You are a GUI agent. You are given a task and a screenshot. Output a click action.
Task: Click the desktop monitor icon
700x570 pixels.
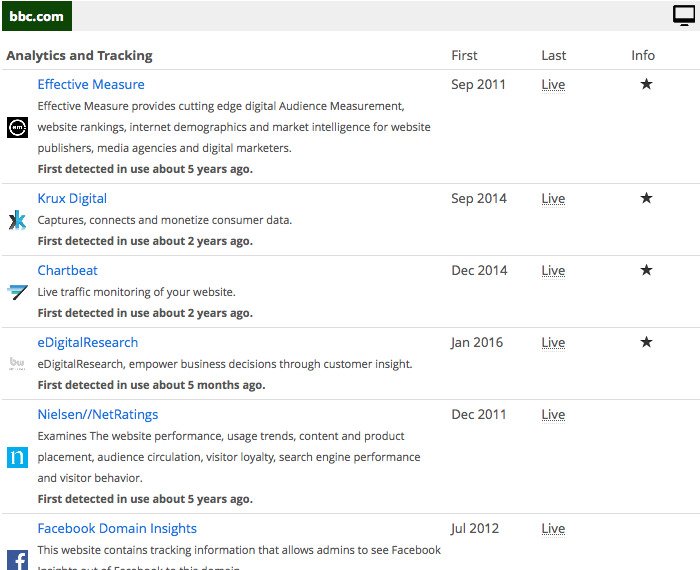point(684,16)
